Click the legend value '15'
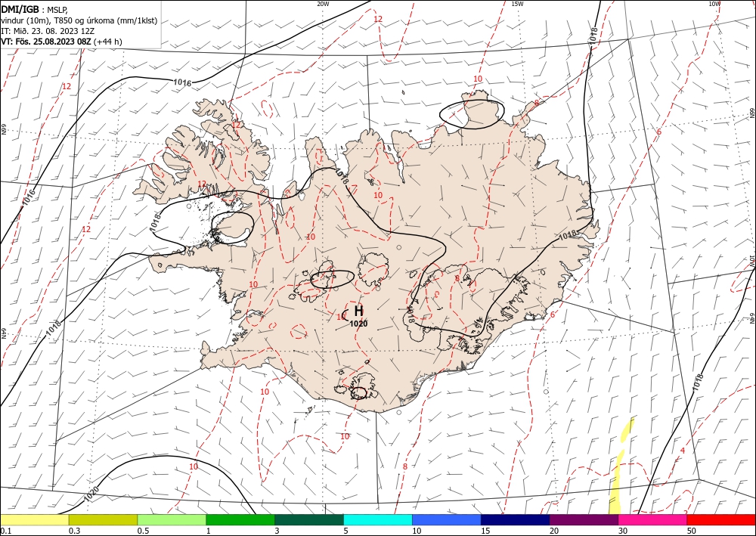This screenshot has height=536, width=756. coord(485,531)
